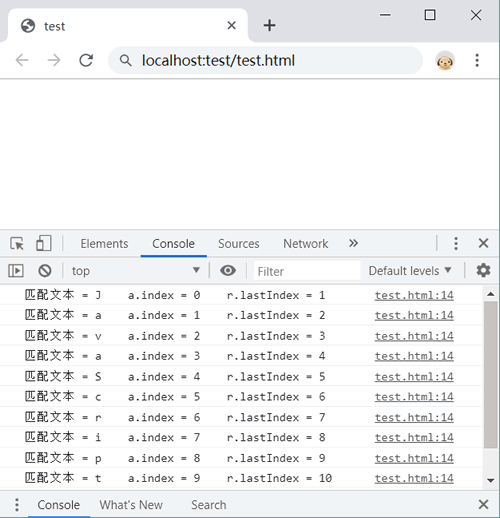Click the console scrollbar up arrow
The image size is (500, 518).
(x=490, y=294)
